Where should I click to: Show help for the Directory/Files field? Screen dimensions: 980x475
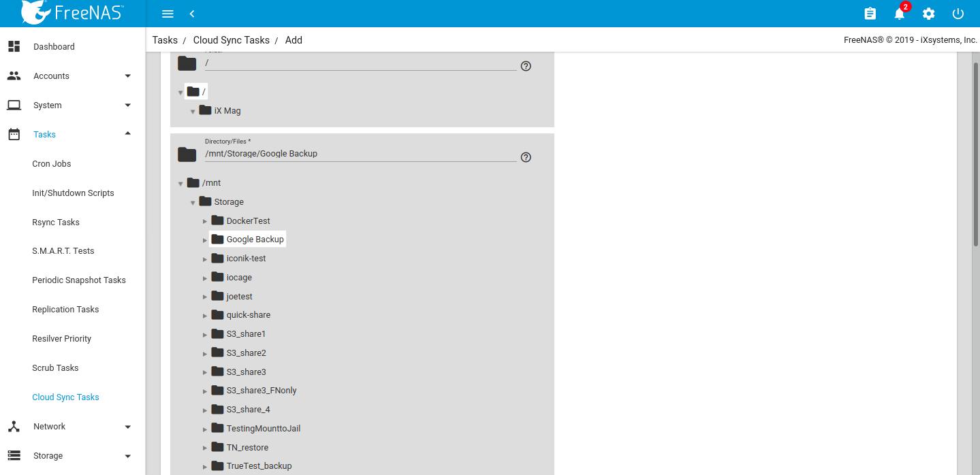(x=526, y=157)
